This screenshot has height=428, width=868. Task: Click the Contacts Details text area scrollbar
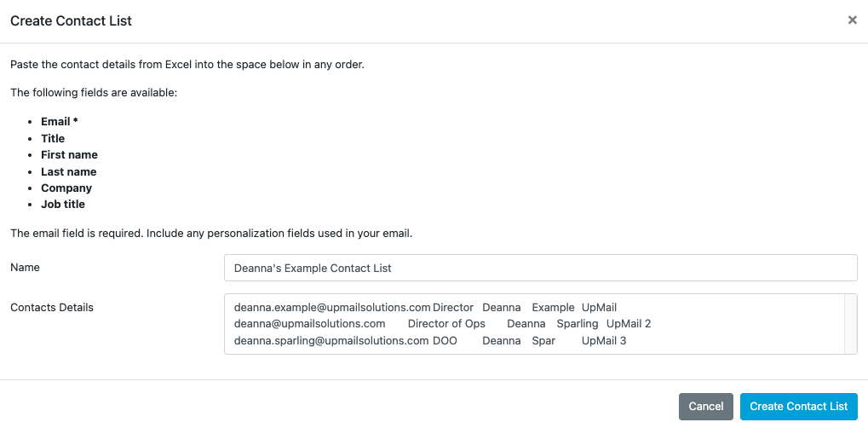coord(850,324)
